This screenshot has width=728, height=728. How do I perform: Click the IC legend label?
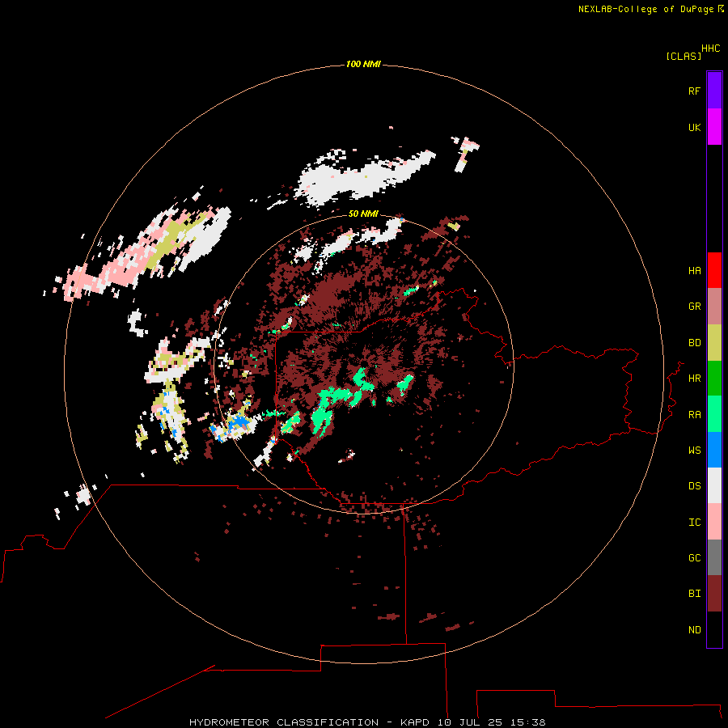694,523
